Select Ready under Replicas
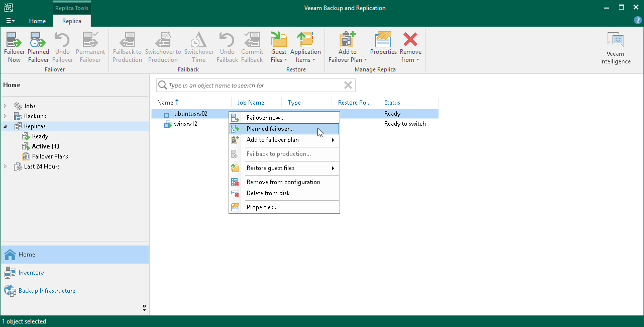Screen dimensions: 644x327 (x=40, y=136)
